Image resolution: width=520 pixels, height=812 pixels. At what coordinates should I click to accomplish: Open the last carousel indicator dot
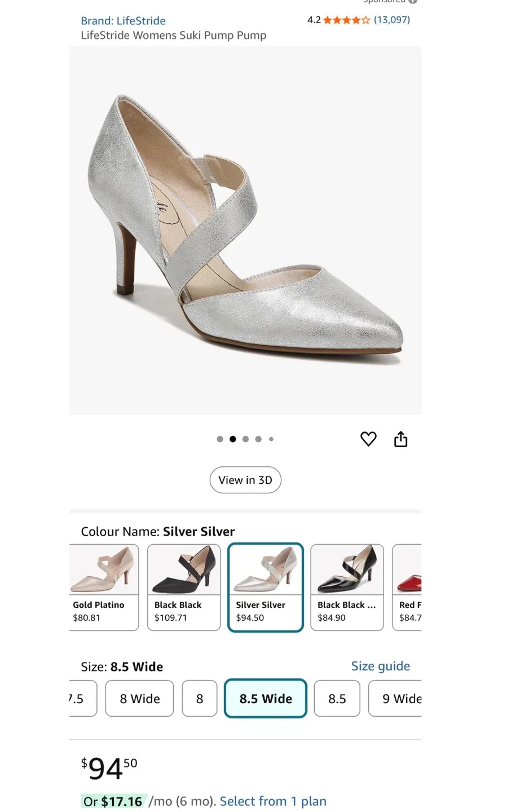271,439
